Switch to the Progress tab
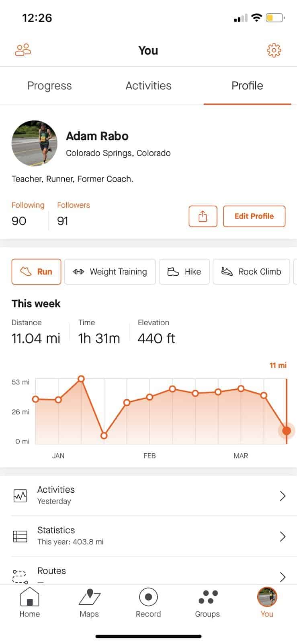 (x=49, y=86)
